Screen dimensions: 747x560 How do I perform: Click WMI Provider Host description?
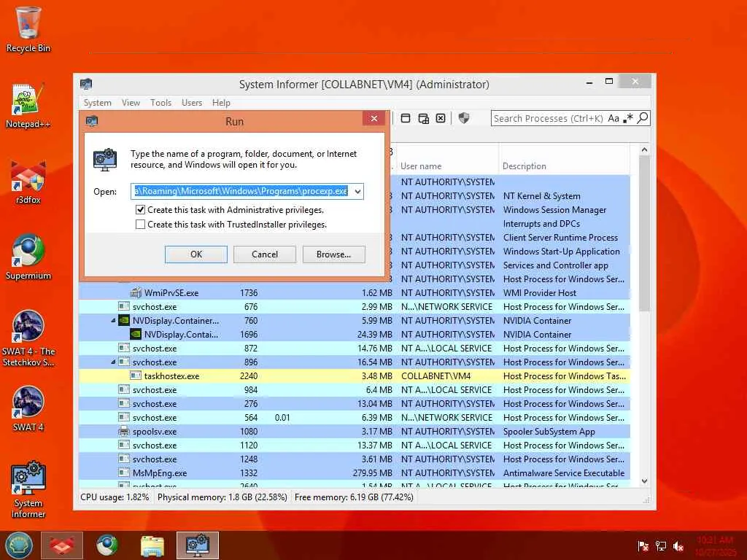click(539, 293)
